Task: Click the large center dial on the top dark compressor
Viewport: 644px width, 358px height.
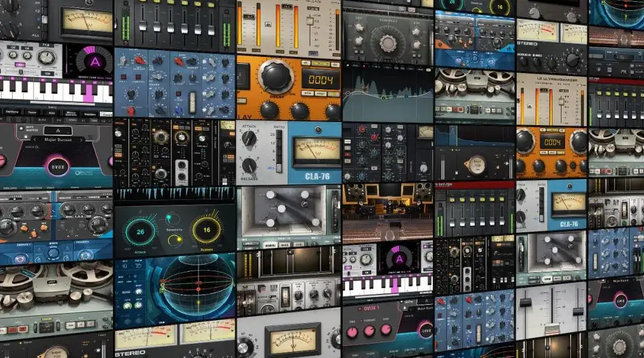Action: 387,43
